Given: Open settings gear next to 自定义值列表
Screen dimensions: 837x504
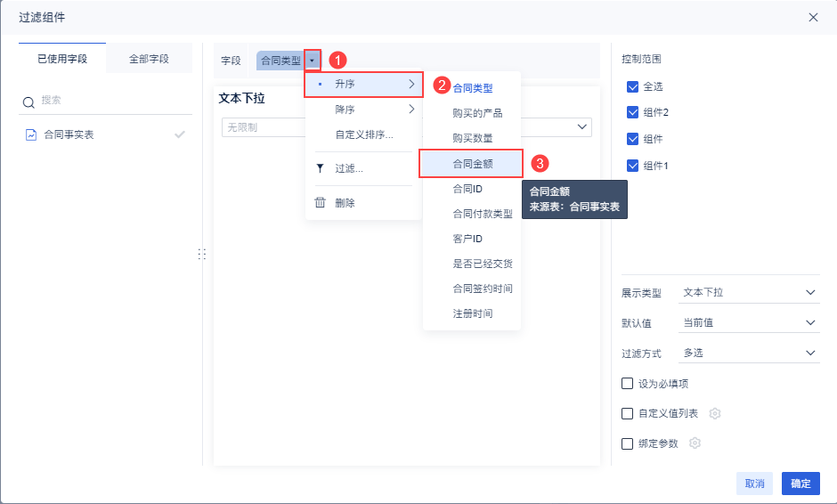Looking at the screenshot, I should point(714,414).
